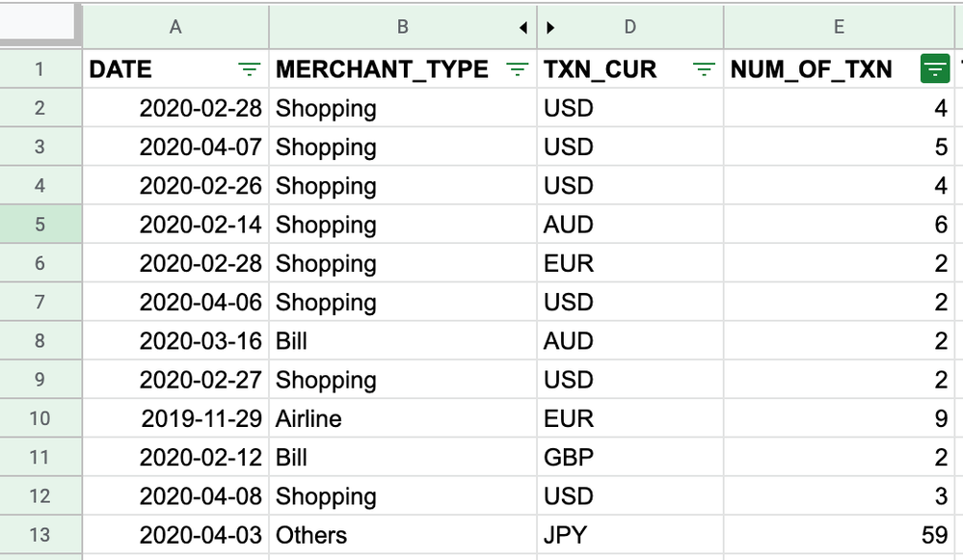Select the cell containing 59
The width and height of the screenshot is (963, 560).
pyautogui.click(x=839, y=535)
